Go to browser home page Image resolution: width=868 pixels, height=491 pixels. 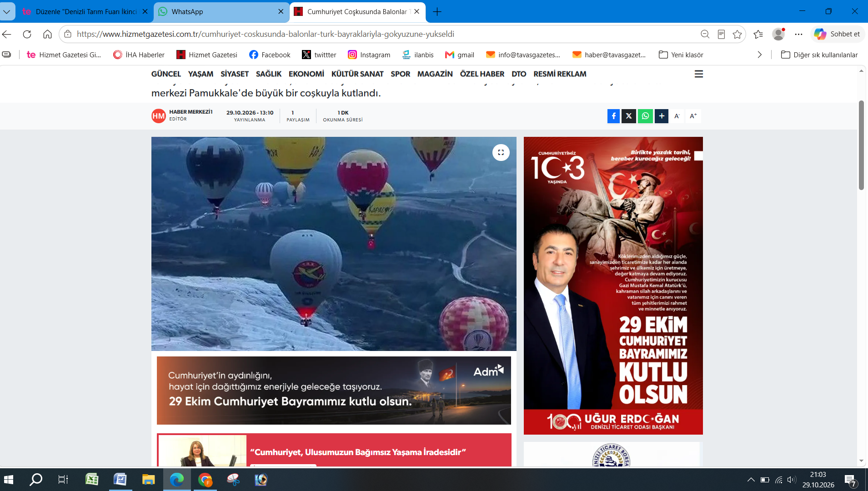tap(47, 34)
